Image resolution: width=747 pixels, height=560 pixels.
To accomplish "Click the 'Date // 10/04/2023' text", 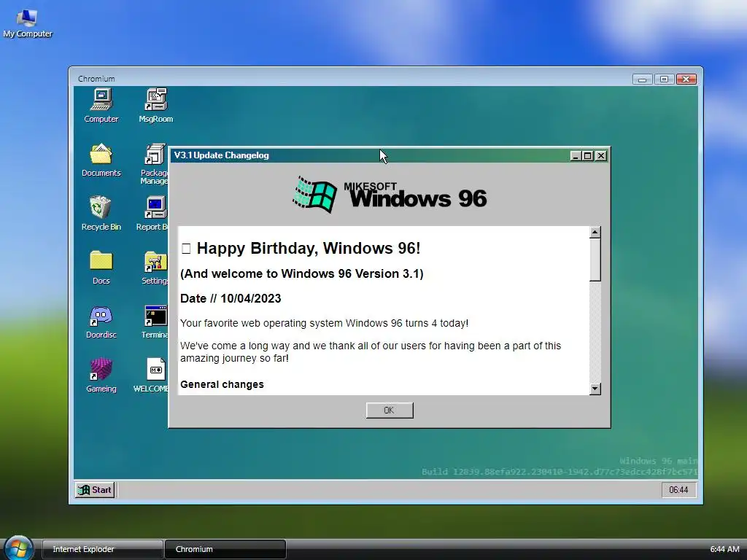I will tap(231, 298).
